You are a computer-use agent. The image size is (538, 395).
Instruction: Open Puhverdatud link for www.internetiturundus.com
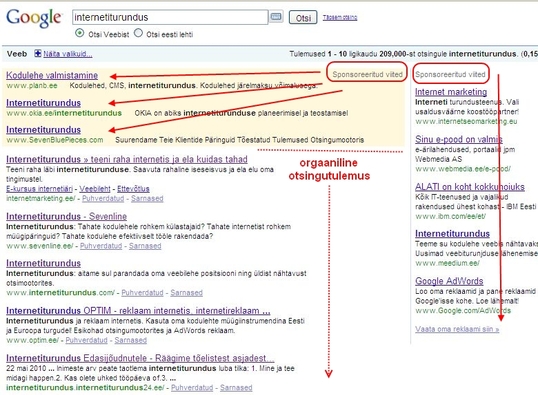pyautogui.click(x=142, y=293)
